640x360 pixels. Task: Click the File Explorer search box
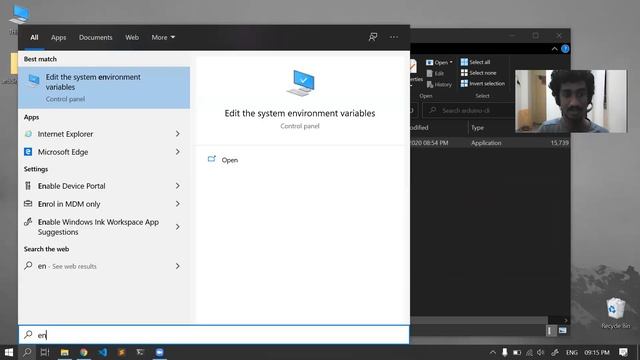pos(469,111)
